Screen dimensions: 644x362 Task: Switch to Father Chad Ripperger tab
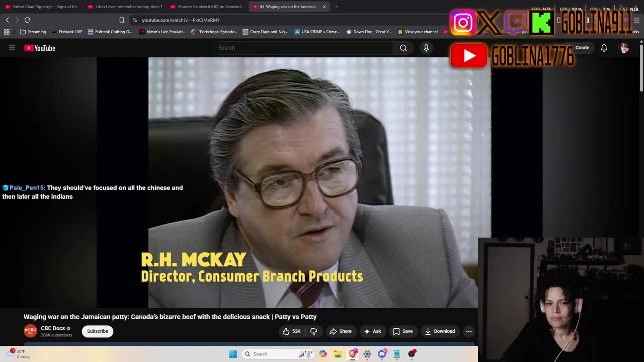[41, 7]
